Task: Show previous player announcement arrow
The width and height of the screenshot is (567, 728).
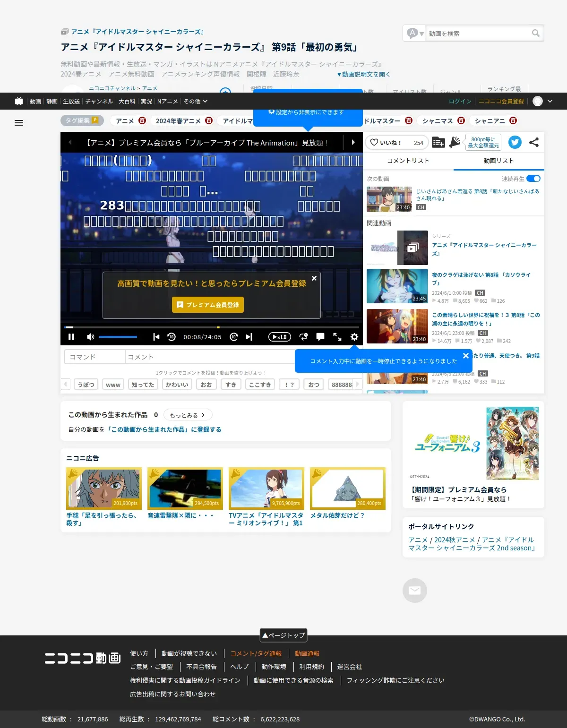Action: click(70, 142)
